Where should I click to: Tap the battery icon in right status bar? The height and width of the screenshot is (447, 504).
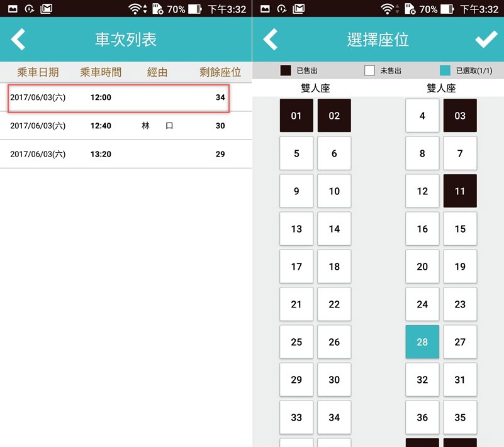pos(447,9)
